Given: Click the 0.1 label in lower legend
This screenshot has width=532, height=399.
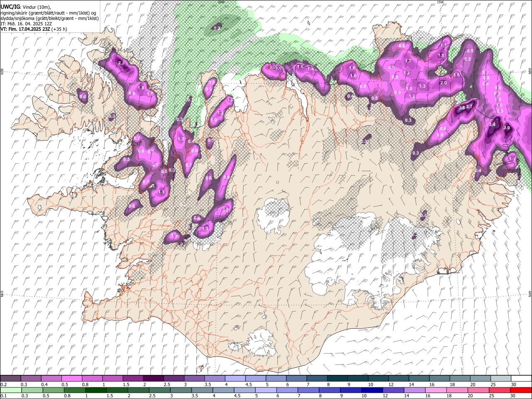Looking at the screenshot, I should 3,396.
